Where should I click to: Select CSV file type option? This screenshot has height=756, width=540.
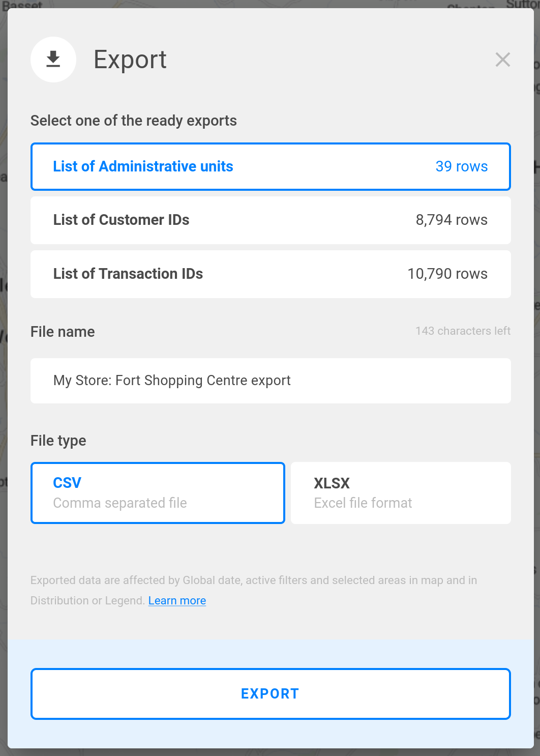(x=158, y=492)
